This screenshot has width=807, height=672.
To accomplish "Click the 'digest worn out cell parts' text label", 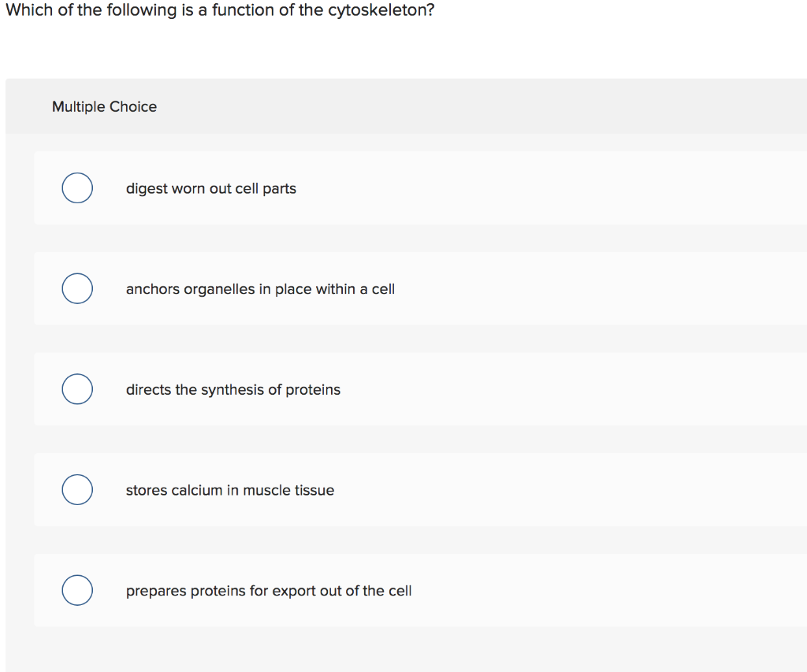I will (x=210, y=188).
